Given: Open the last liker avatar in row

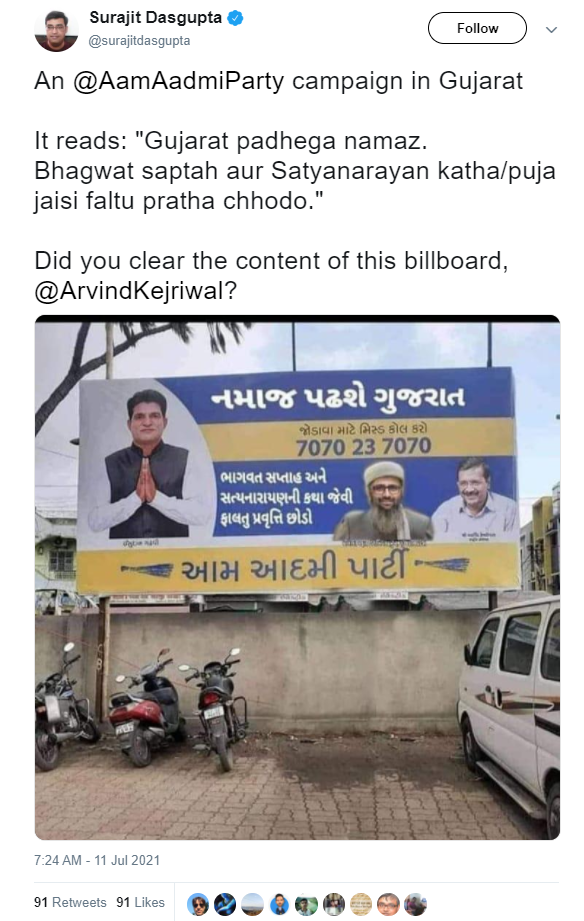Looking at the screenshot, I should 415,904.
